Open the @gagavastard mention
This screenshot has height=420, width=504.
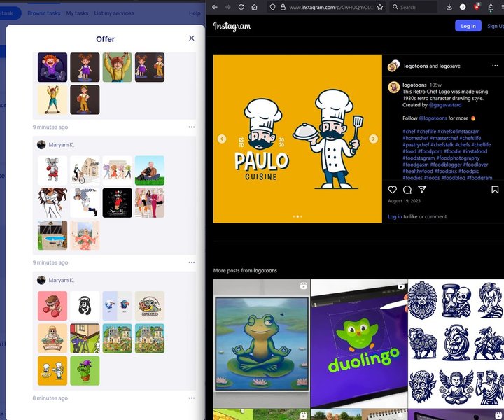445,105
